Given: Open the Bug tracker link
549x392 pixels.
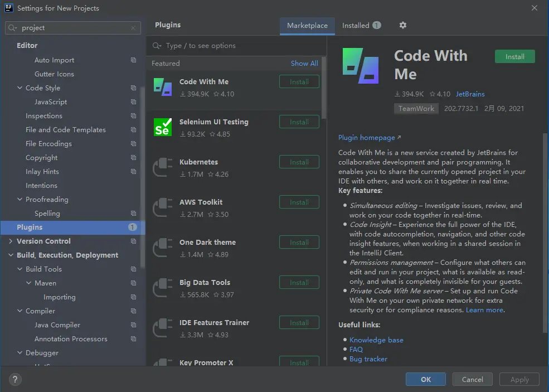Looking at the screenshot, I should pyautogui.click(x=368, y=359).
